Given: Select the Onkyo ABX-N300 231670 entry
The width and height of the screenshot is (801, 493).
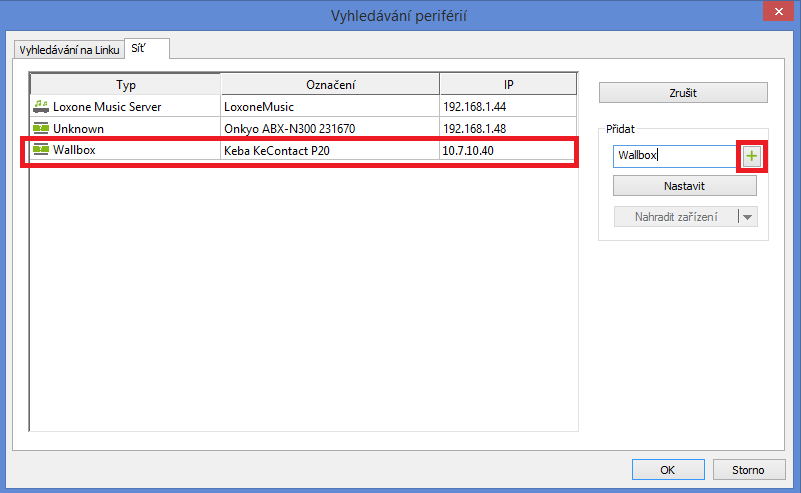Looking at the screenshot, I should pos(289,128).
